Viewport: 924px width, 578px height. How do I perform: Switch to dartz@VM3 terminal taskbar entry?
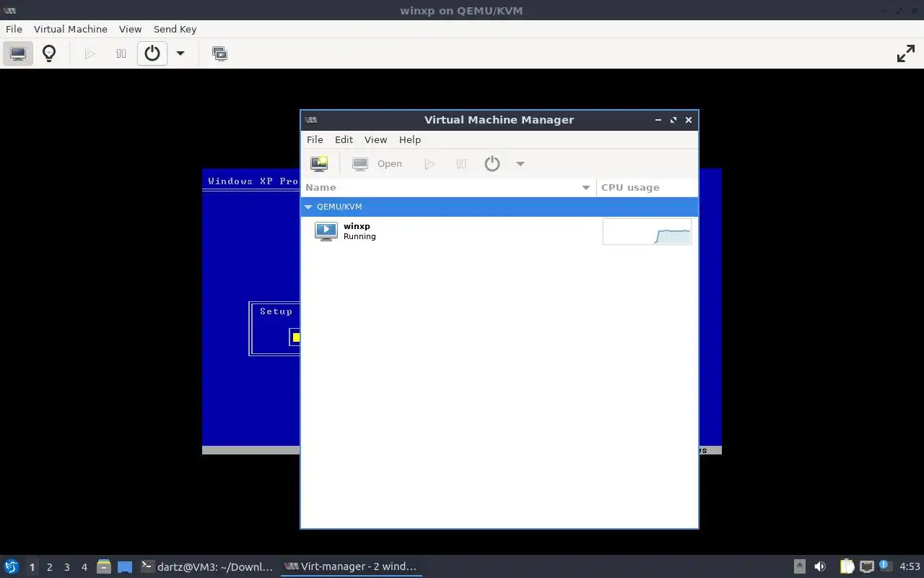[207, 566]
